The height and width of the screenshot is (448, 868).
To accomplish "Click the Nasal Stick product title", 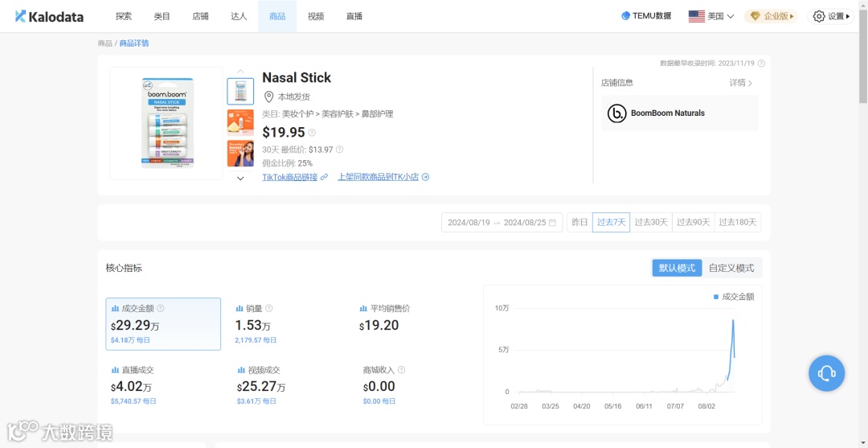I will 297,77.
